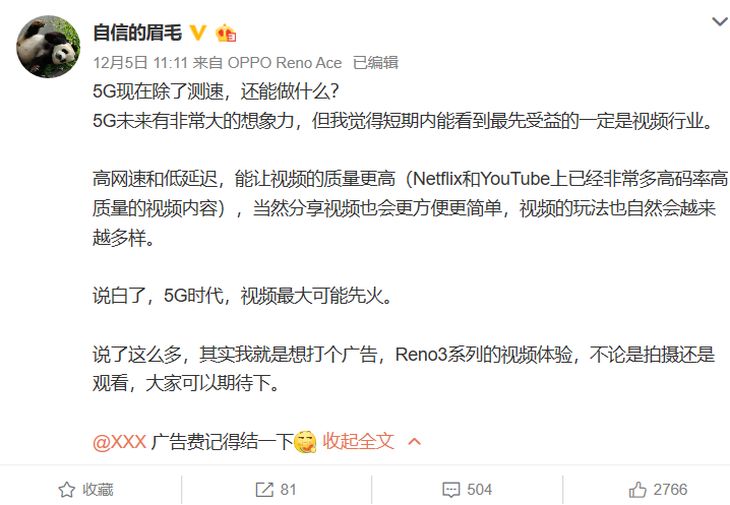Click the username 自信的眉毛
Screen dimensions: 730x505
click(x=137, y=33)
